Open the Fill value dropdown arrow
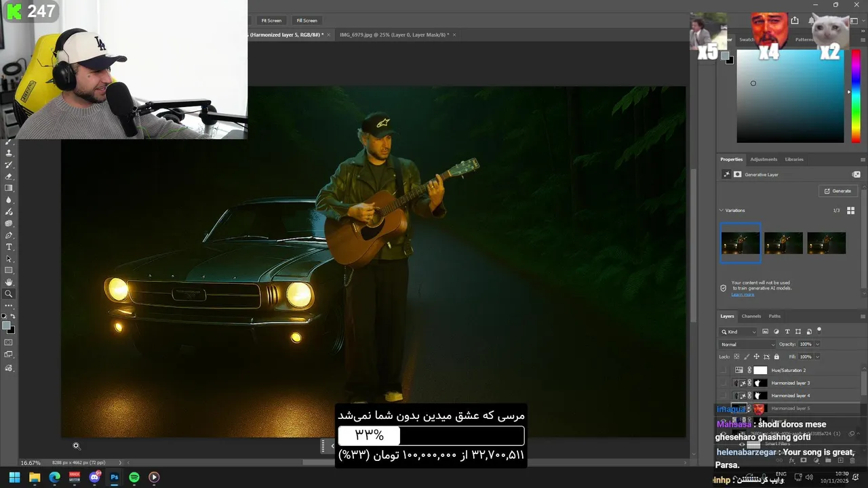The image size is (868, 488). point(817,357)
